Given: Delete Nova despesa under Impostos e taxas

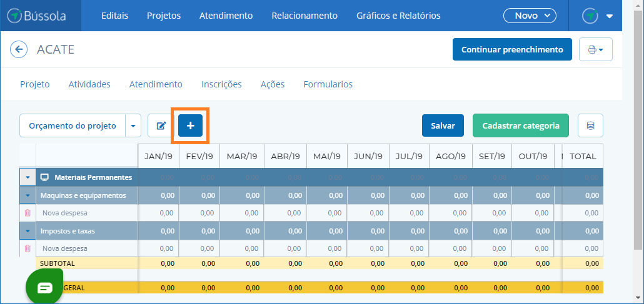Looking at the screenshot, I should 28,248.
